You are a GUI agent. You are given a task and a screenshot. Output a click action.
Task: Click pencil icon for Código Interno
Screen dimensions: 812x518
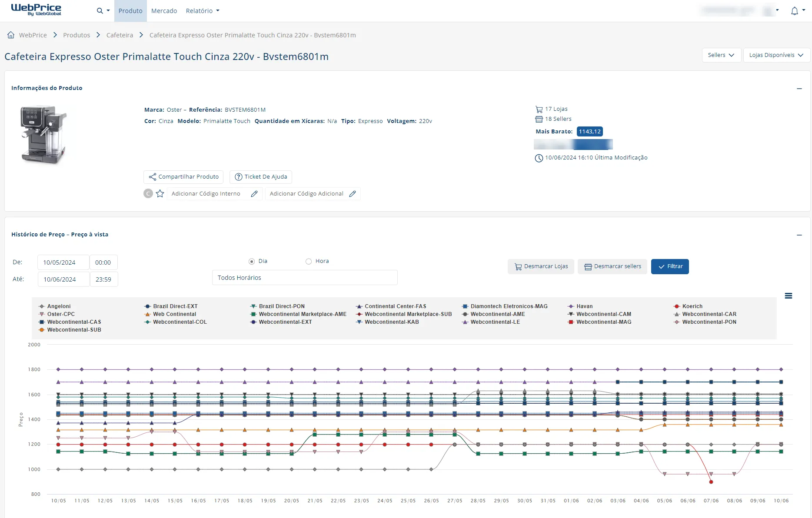[x=254, y=194]
